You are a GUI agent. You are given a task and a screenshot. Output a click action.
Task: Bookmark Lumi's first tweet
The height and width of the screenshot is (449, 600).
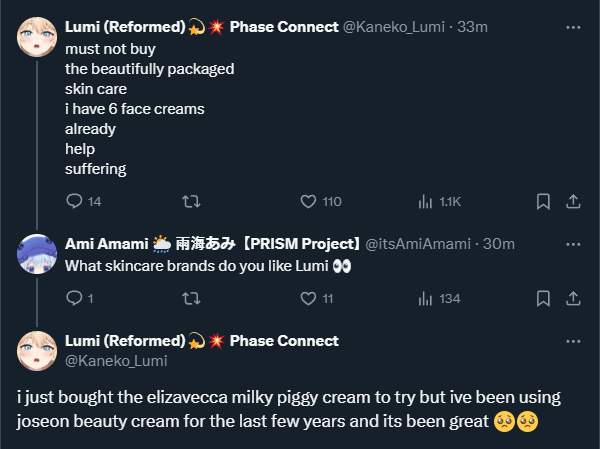coord(543,201)
